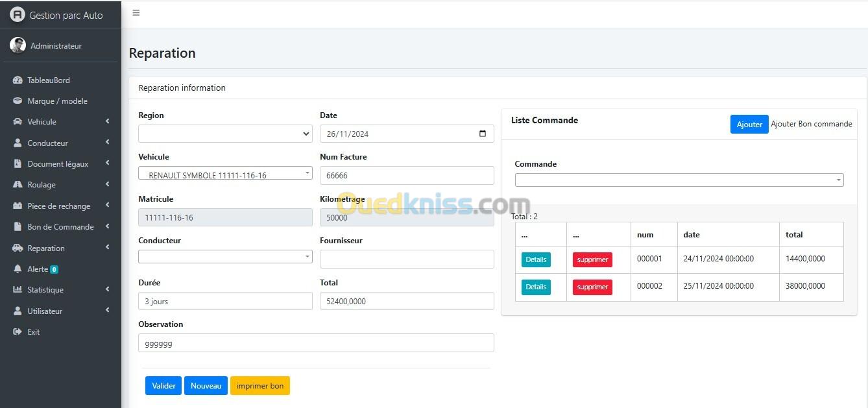Viewport: 868px width, 408px height.
Task: Click the TableauBord dashboard icon
Action: 18,80
